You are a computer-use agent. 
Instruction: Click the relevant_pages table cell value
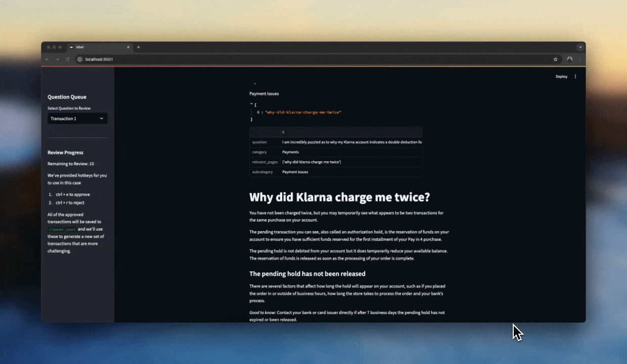click(311, 162)
